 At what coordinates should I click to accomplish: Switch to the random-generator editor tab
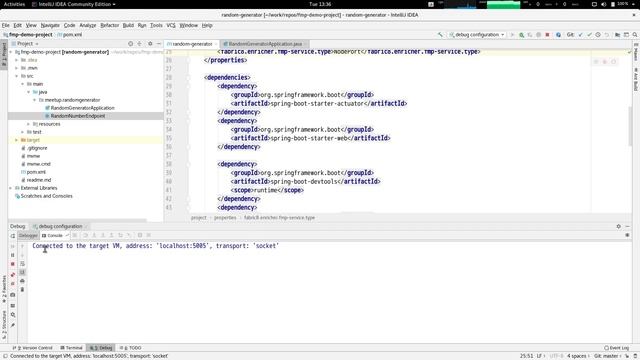pos(192,44)
